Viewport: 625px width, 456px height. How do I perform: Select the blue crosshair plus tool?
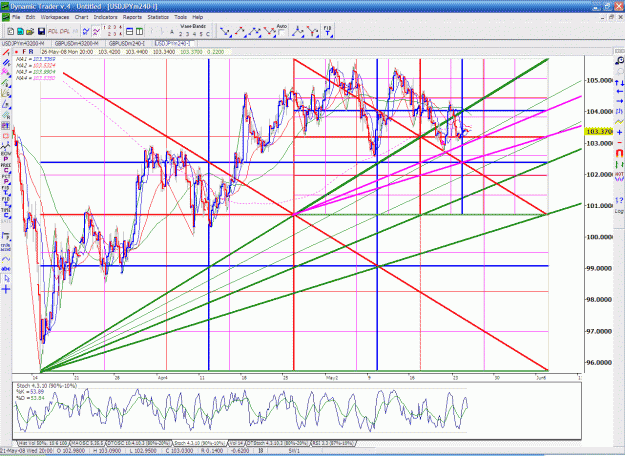6,289
